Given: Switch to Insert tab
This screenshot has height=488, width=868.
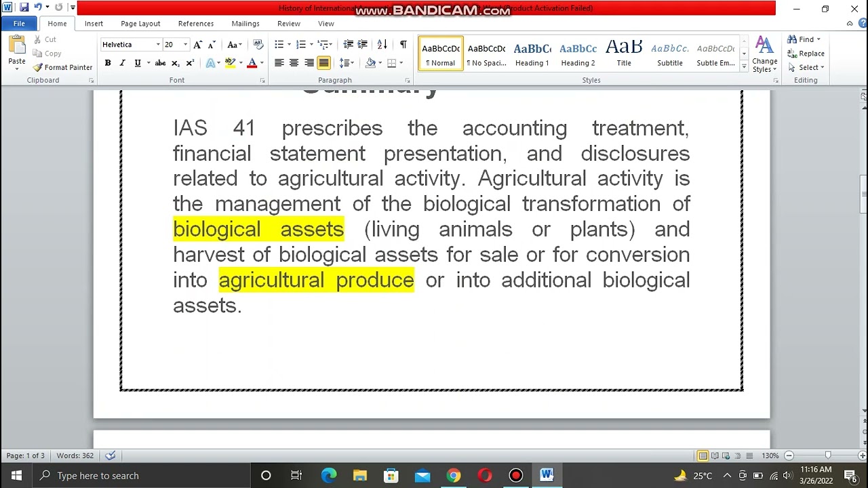Looking at the screenshot, I should point(94,24).
